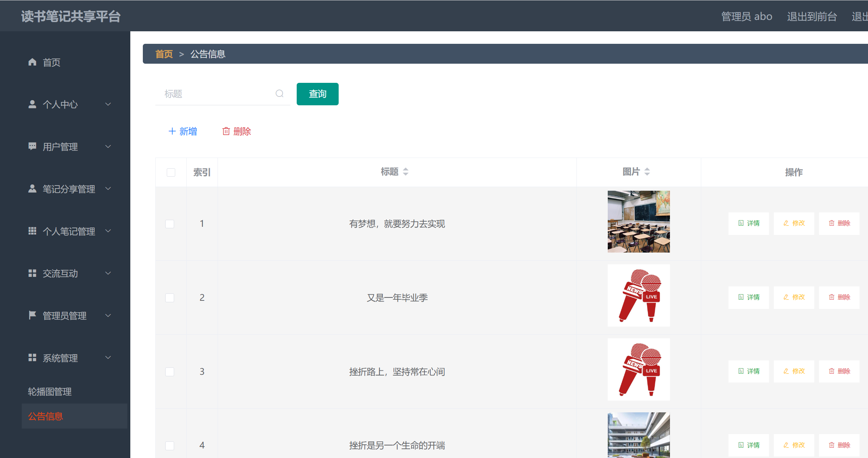The width and height of the screenshot is (868, 458).
Task: Click the plus icon next to 新增
Action: tap(172, 131)
